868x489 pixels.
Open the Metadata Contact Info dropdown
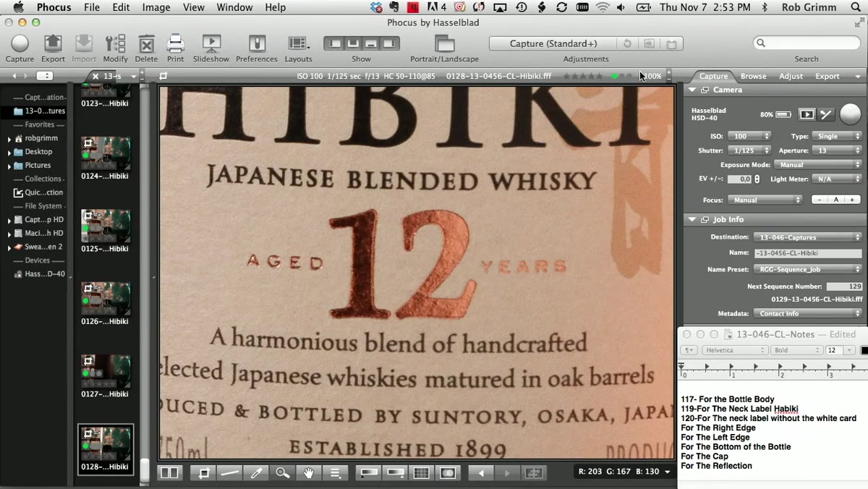807,313
